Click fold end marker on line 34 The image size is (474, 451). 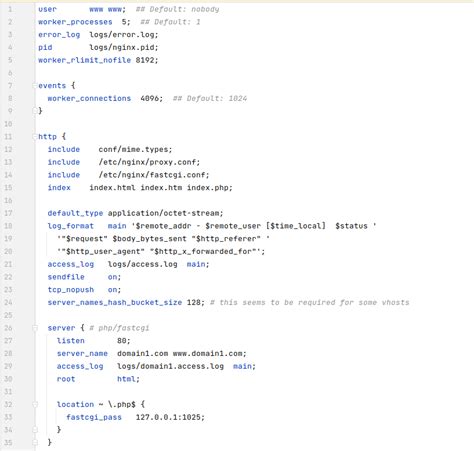(35, 430)
